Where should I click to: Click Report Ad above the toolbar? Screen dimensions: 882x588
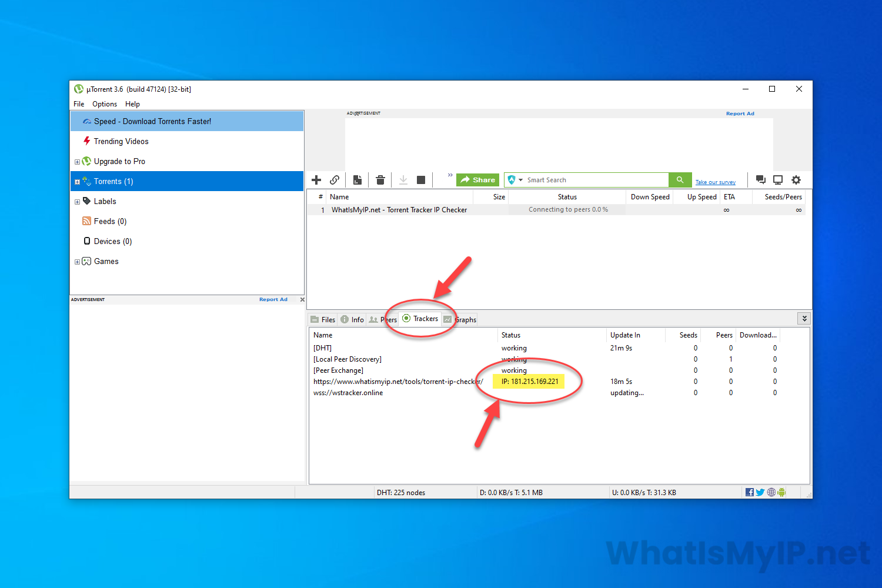[x=740, y=113]
